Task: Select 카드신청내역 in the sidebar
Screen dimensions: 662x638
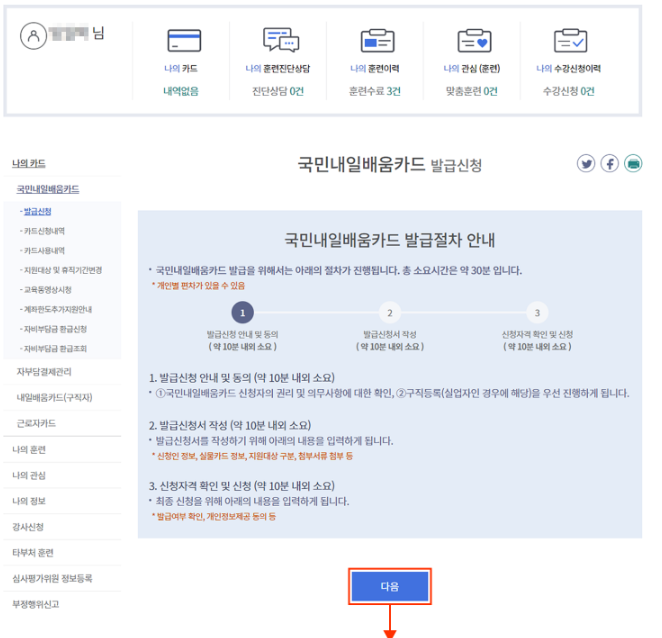Action: point(44,231)
